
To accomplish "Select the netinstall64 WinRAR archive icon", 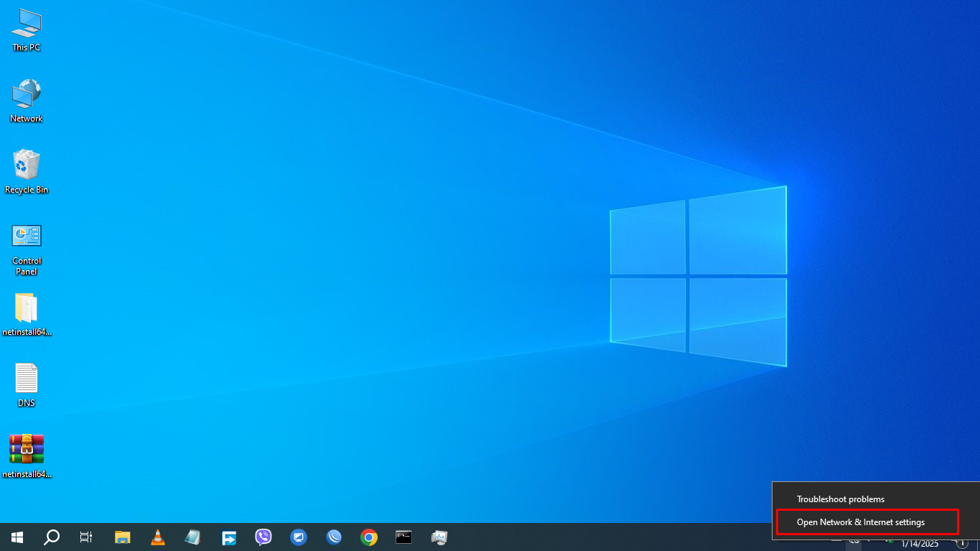I will click(27, 457).
